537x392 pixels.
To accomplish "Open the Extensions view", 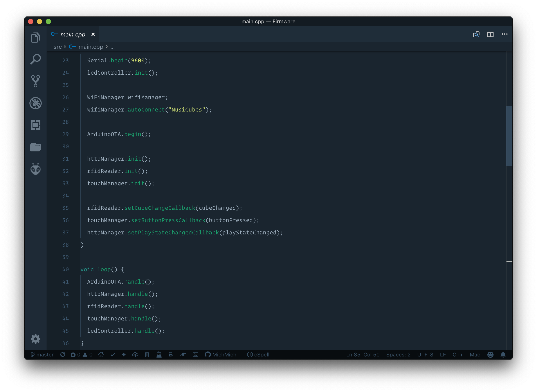I will coord(36,125).
